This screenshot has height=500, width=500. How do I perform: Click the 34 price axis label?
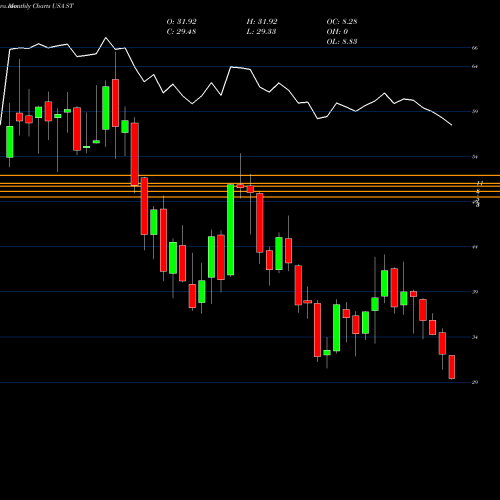point(475,337)
